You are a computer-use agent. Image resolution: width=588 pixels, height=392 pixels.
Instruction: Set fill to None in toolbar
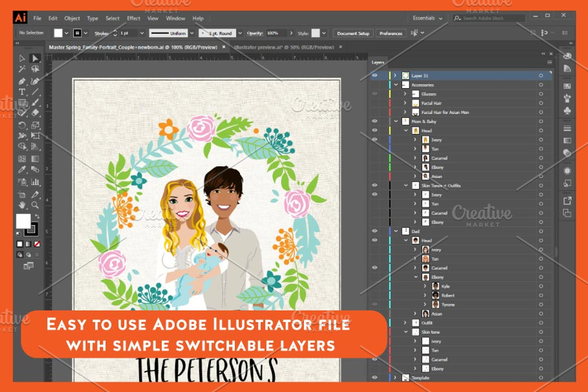37,244
